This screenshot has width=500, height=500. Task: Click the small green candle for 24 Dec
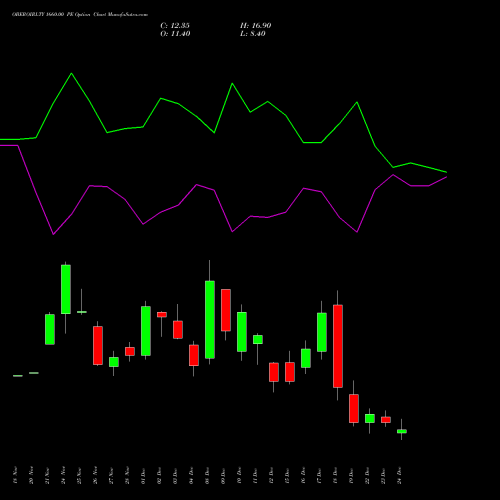pos(402,431)
